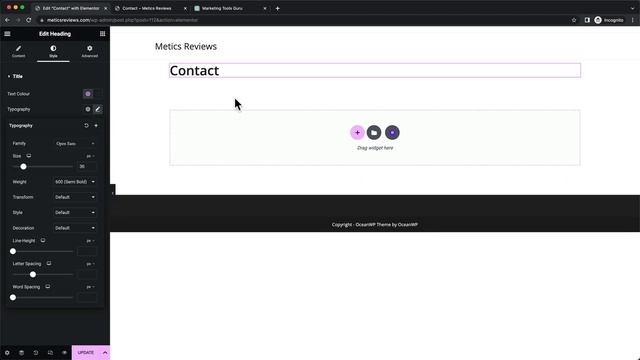Screen dimensions: 640x360
Task: Toggle responsive device mode for Size
Action: point(29,156)
